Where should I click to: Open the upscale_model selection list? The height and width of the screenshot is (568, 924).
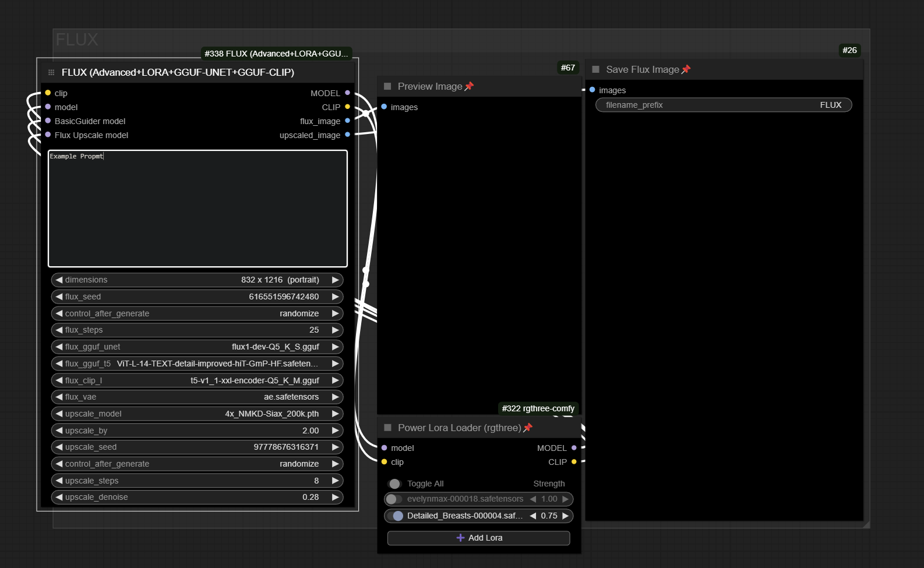197,414
